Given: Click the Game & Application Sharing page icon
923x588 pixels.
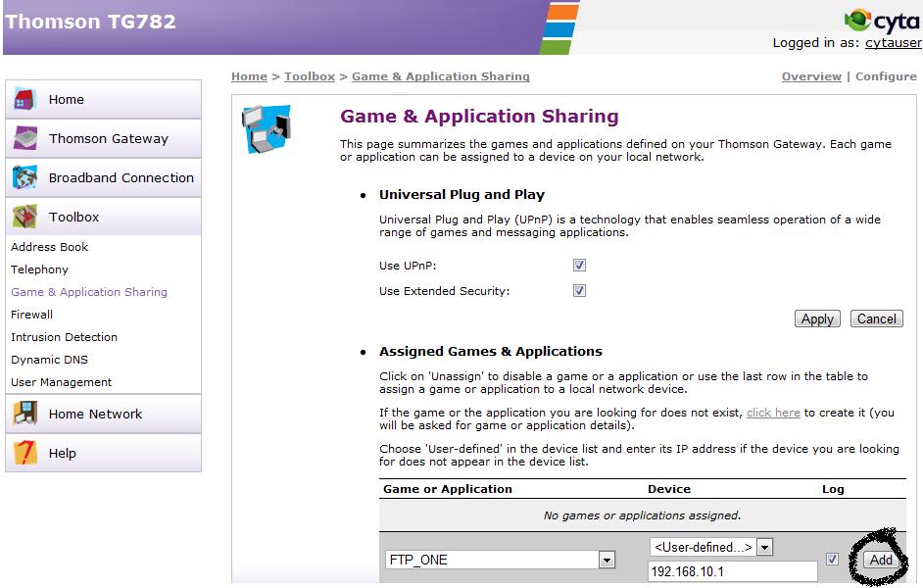Looking at the screenshot, I should point(267,129).
